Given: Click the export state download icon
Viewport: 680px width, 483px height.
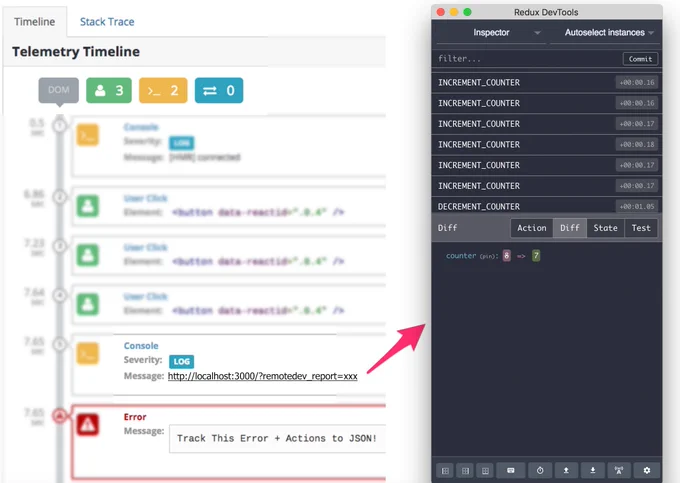Looking at the screenshot, I should (592, 470).
